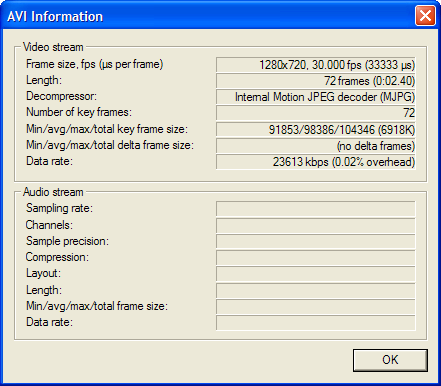
Task: Click the frame size value 1280x720, 30.000 fps
Action: 316,65
